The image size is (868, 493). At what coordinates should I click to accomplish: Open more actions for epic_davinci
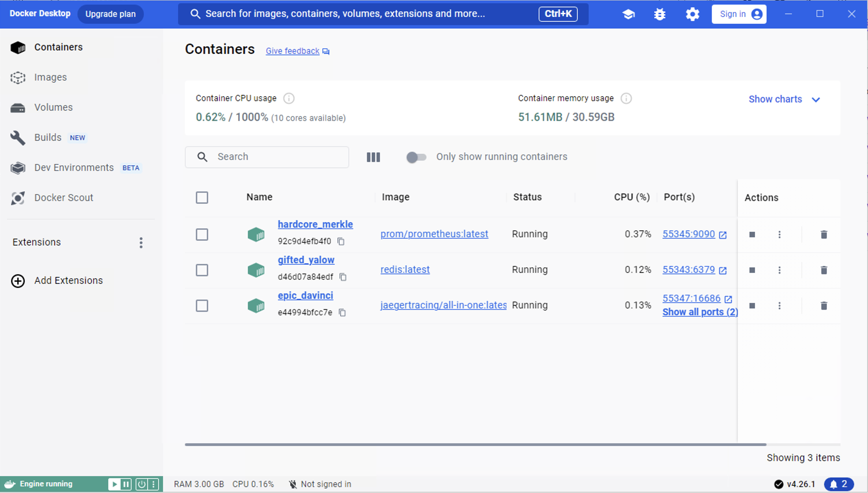779,306
